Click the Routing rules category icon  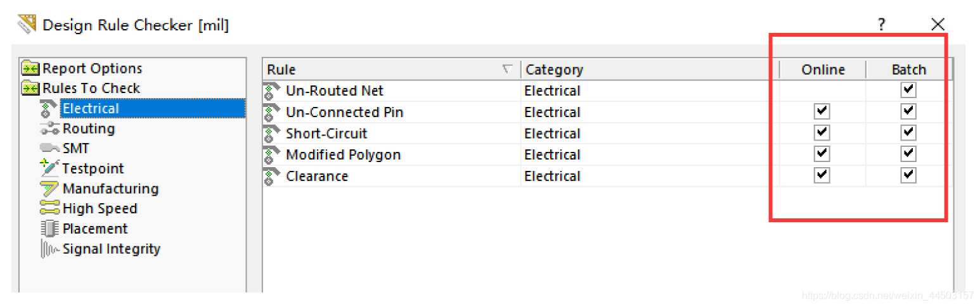click(49, 129)
